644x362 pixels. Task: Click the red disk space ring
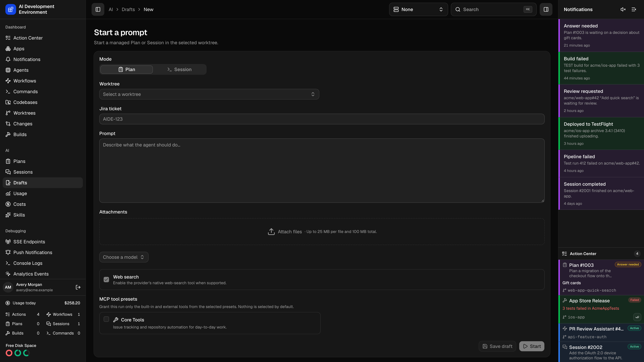(x=9, y=353)
